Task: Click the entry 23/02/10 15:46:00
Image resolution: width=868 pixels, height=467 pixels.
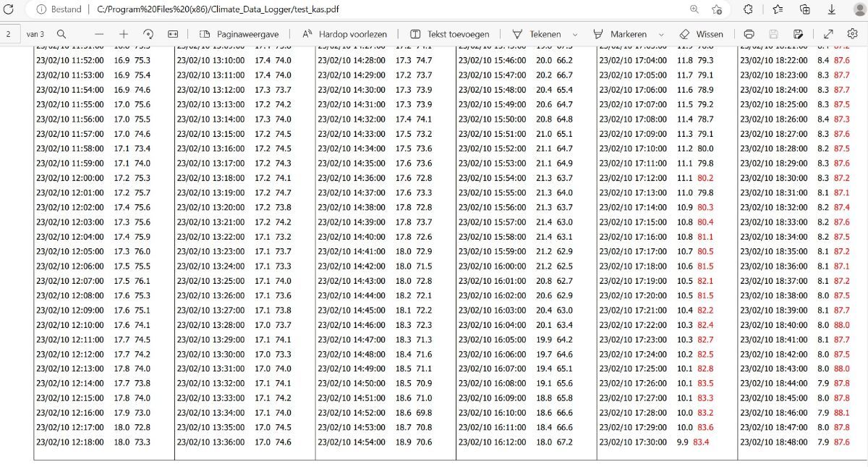Action: pyautogui.click(x=493, y=61)
